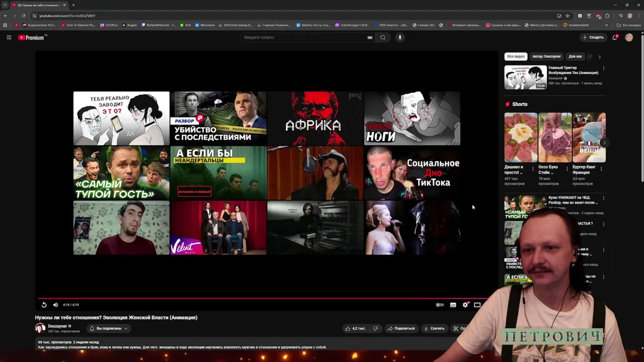644x362 pixels.
Task: Play the Velvet Music end-screen video
Action: pos(218,228)
